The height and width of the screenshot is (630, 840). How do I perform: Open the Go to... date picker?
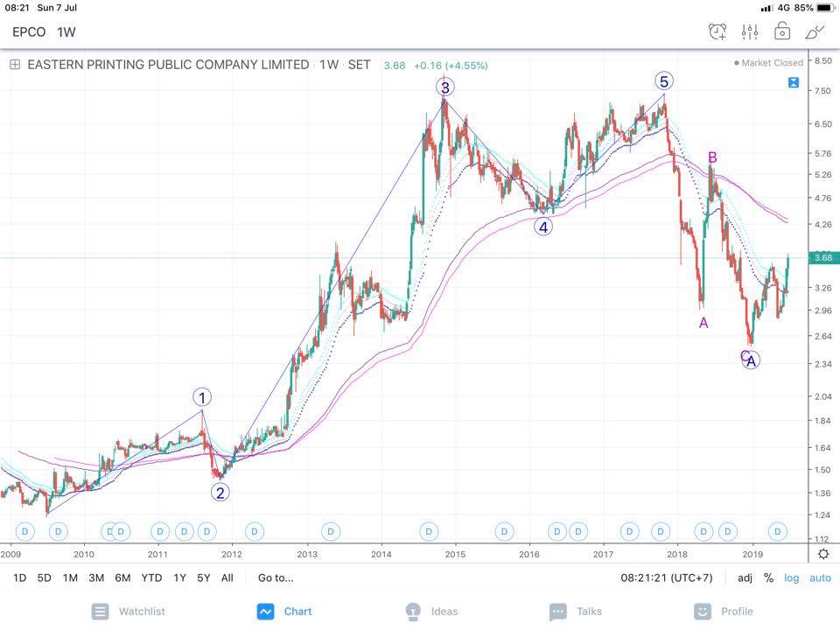coord(276,577)
